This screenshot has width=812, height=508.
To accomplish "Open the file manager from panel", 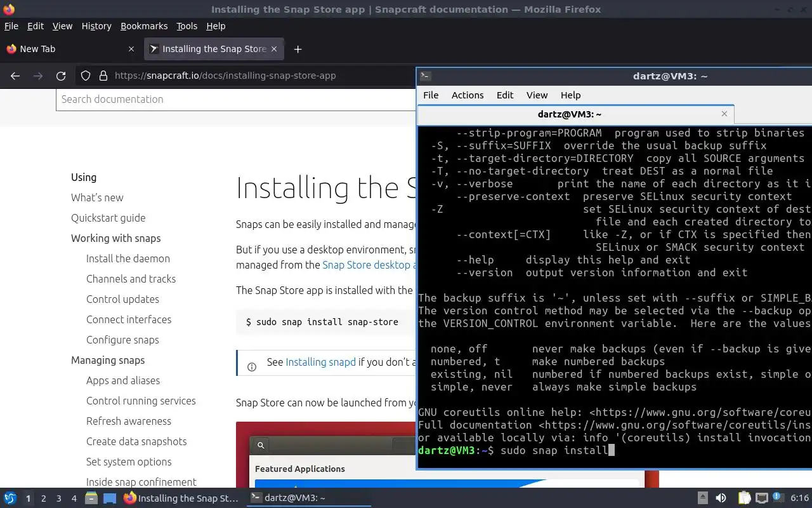I will tap(91, 498).
